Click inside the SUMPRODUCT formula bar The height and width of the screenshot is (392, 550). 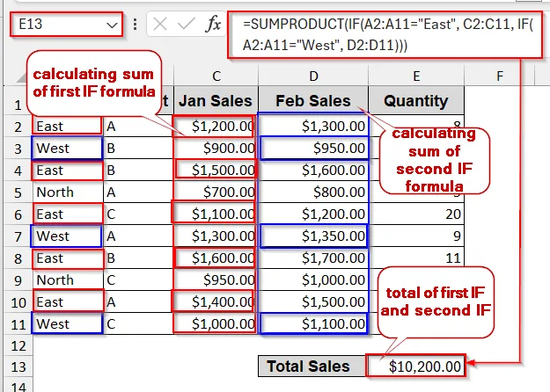coord(385,34)
